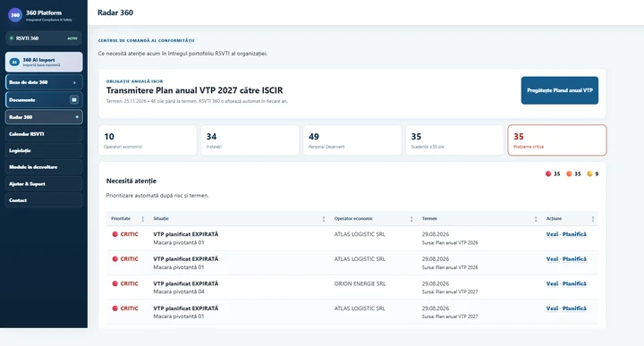
Task: Open the 10 Operatori economici card
Action: (x=147, y=140)
